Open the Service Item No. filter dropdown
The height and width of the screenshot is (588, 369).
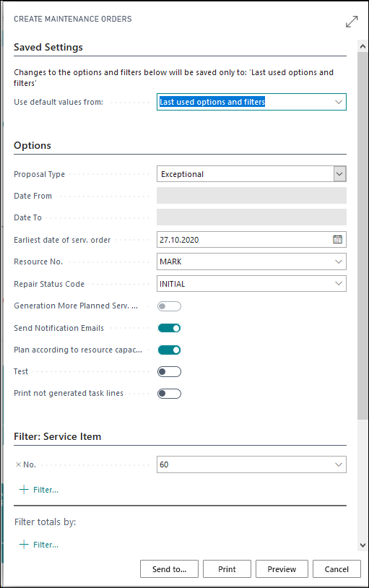pyautogui.click(x=339, y=464)
